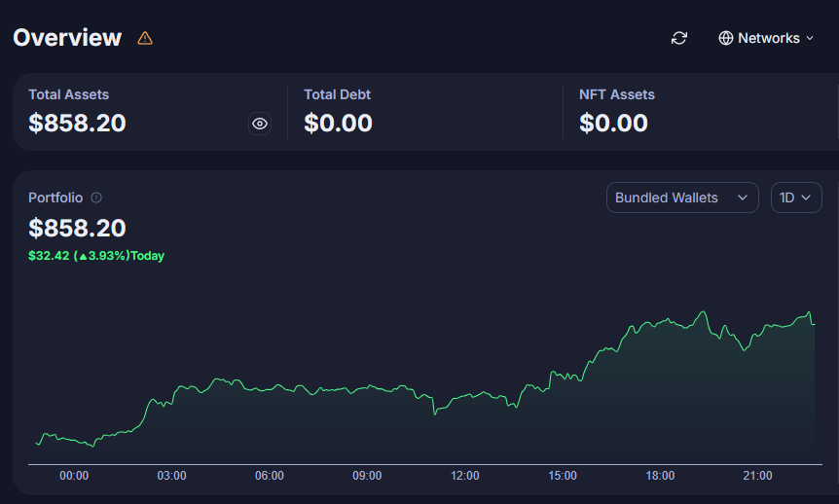
Task: Click the orange warning triangle beside Overview
Action: (x=145, y=38)
